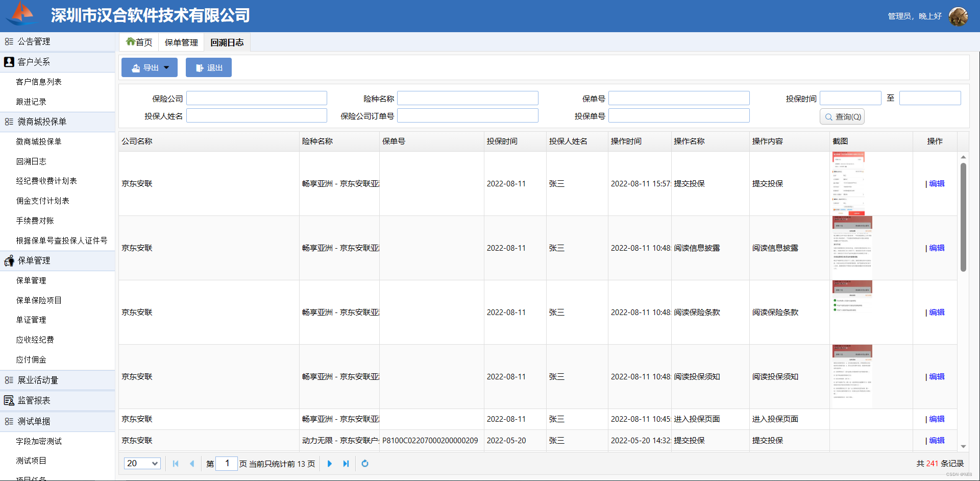
Task: Open screenshot thumbnail for 阅读信息披露 row
Action: click(852, 248)
